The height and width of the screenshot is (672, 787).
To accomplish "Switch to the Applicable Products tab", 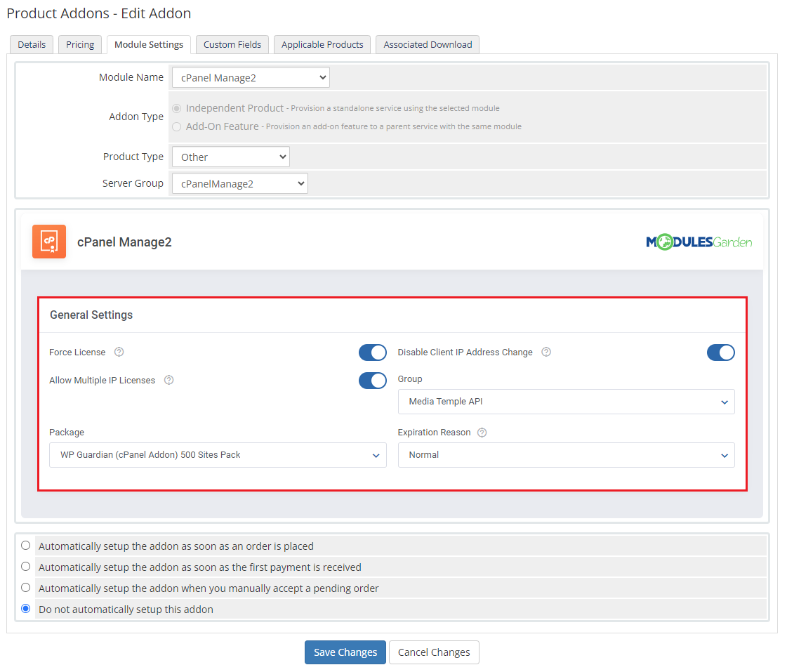I will [322, 45].
